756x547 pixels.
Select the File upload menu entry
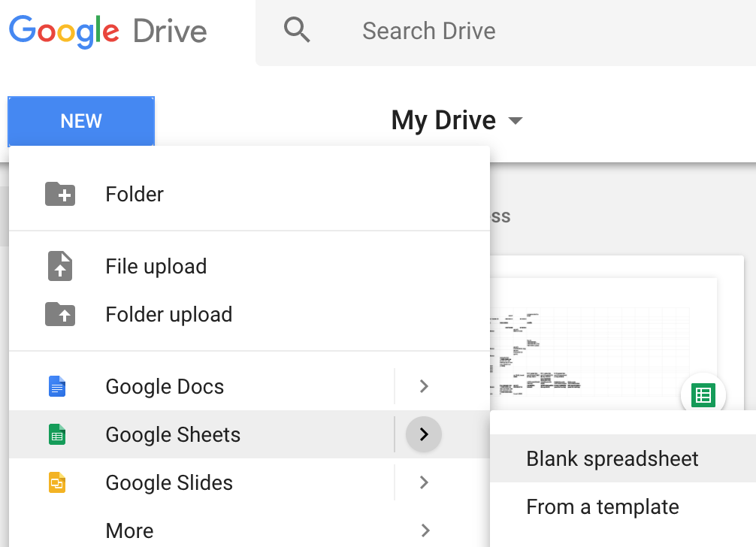[x=156, y=265]
